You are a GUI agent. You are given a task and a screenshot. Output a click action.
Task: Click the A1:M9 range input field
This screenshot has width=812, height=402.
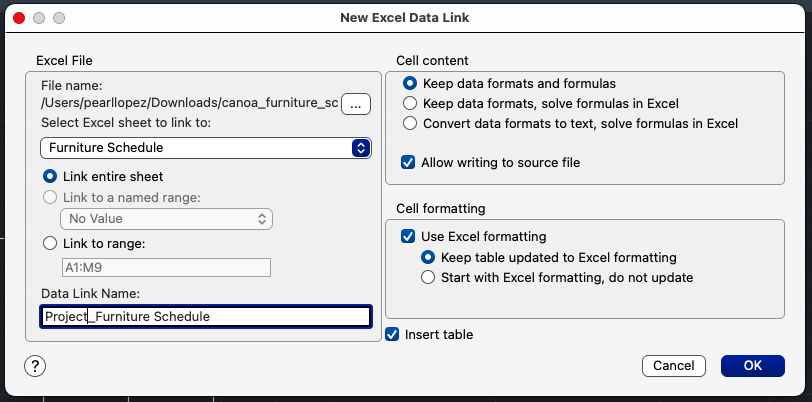[x=166, y=267]
